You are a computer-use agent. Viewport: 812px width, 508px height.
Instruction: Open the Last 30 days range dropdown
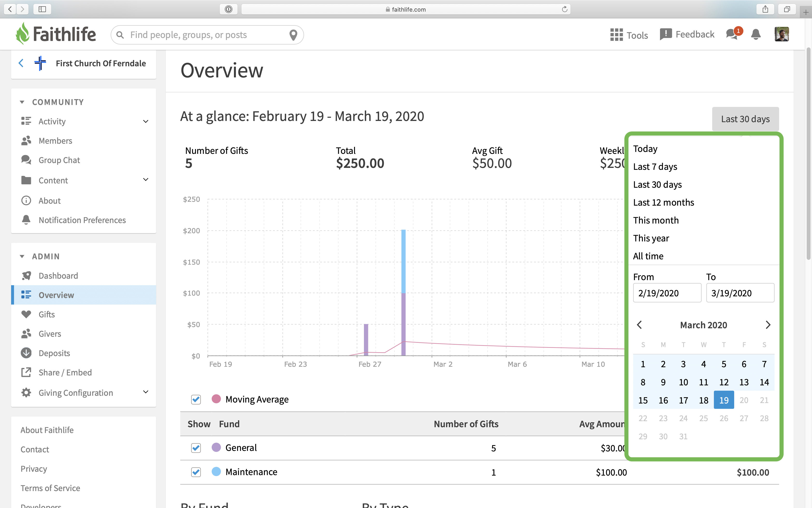coord(745,119)
